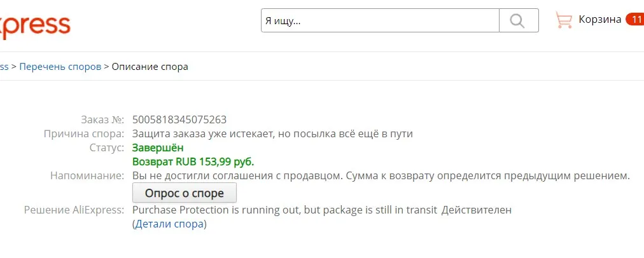Click the 'Действителен' validity text
The width and height of the screenshot is (644, 258).
477,210
